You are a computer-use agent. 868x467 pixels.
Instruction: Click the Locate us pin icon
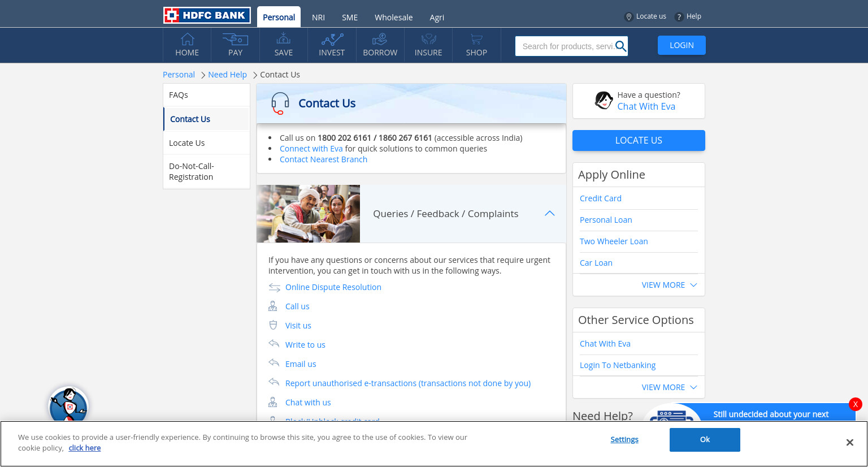(x=628, y=17)
